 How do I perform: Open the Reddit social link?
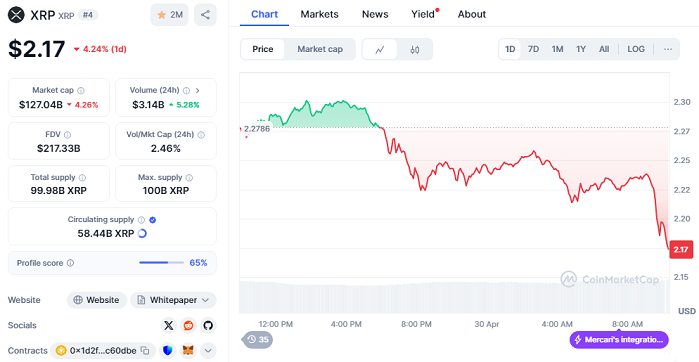[188, 325]
